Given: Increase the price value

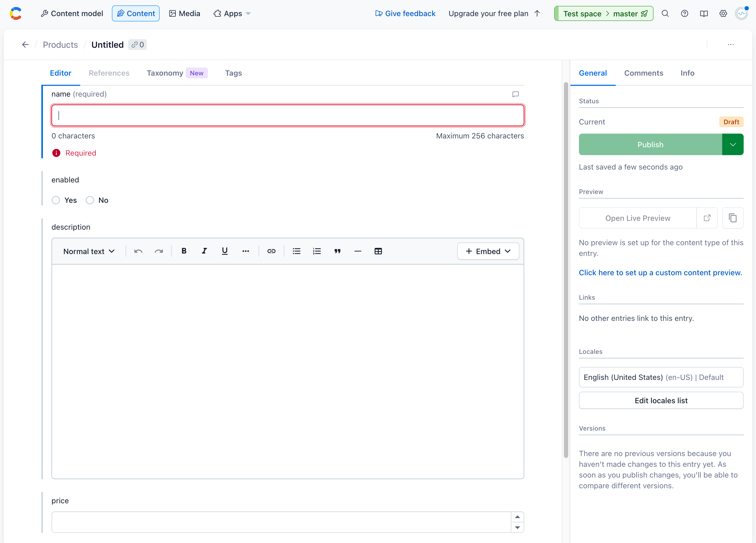Looking at the screenshot, I should [517, 517].
